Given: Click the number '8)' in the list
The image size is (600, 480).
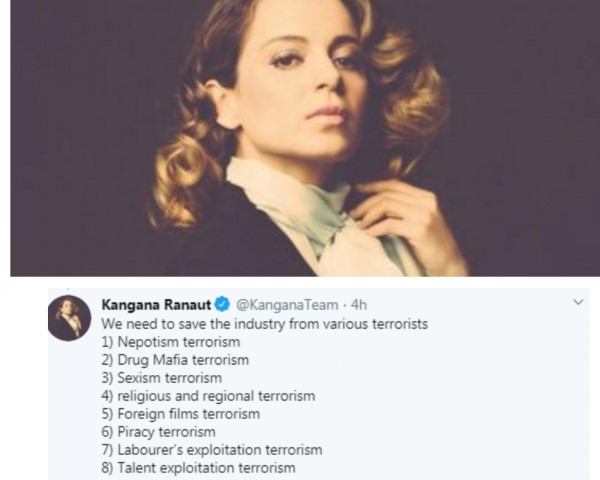Looking at the screenshot, I should click(107, 468).
